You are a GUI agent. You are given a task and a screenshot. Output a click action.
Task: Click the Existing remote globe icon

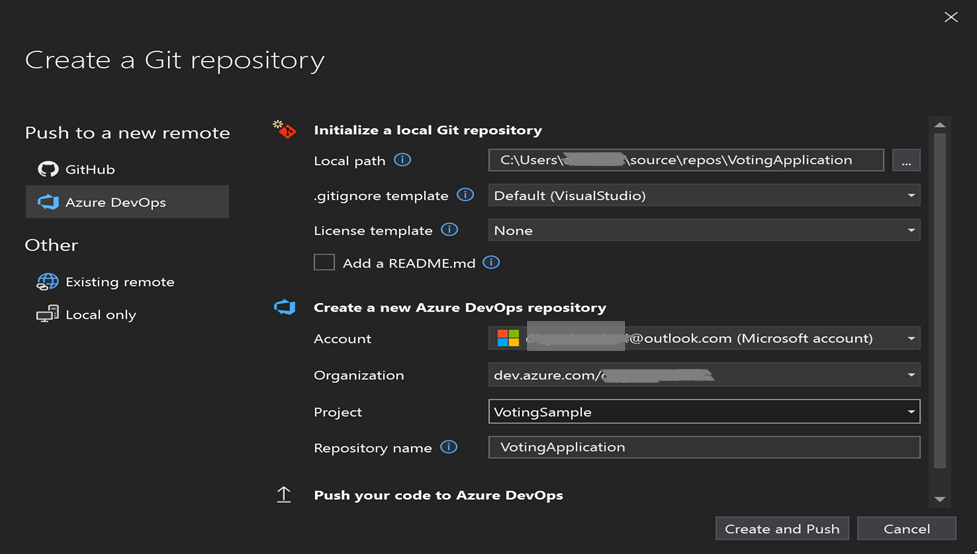48,282
